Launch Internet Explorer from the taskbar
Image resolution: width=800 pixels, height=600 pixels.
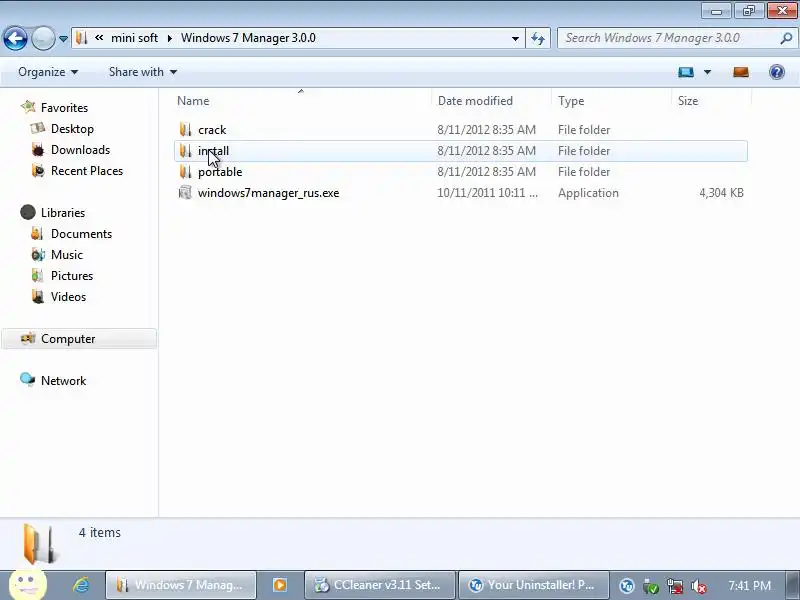click(81, 585)
